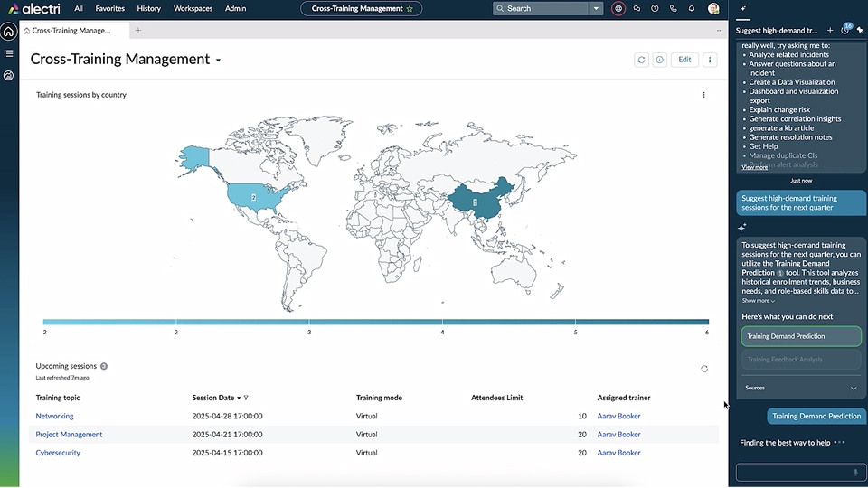Expand the Sources section in chat
This screenshot has width=868, height=488.
pos(854,388)
